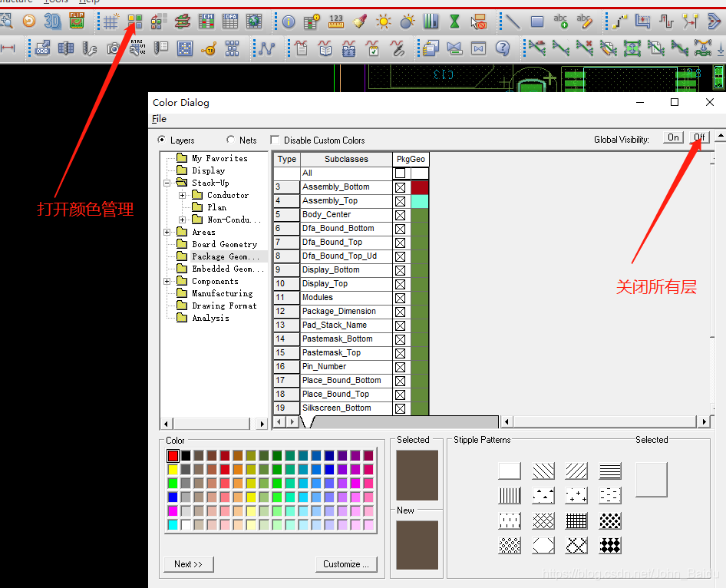The image size is (726, 588).
Task: Click the blue zigzag net icon
Action: point(267,48)
